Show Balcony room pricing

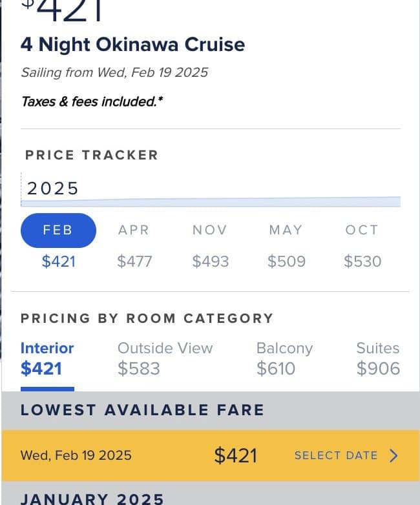[x=284, y=358]
